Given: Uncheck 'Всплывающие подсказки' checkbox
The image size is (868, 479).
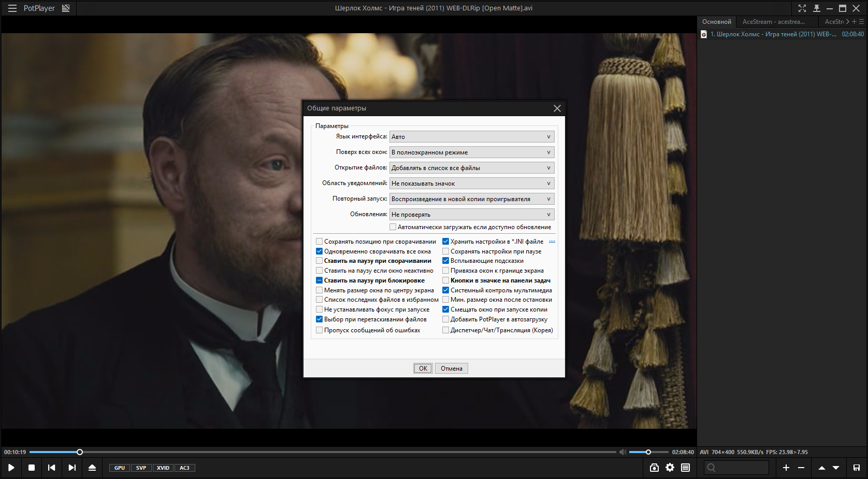Looking at the screenshot, I should click(x=445, y=261).
